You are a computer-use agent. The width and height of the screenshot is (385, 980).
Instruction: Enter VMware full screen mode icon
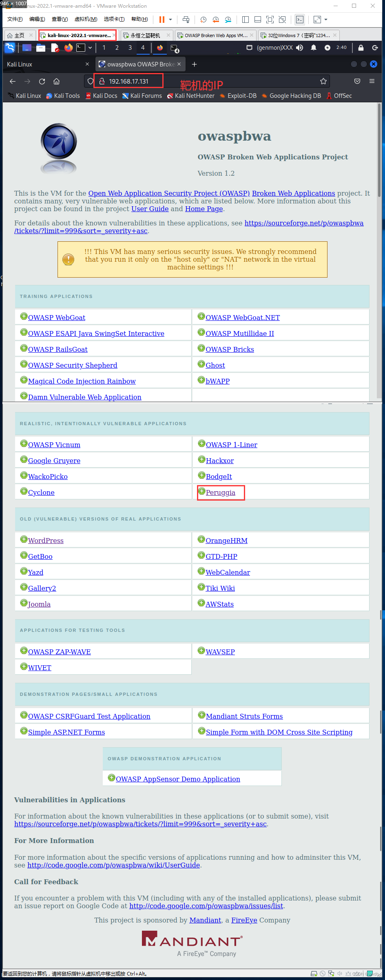270,20
